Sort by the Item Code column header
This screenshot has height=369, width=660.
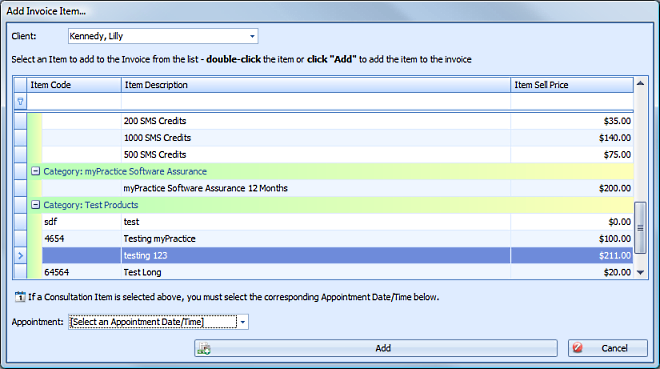pyautogui.click(x=74, y=85)
